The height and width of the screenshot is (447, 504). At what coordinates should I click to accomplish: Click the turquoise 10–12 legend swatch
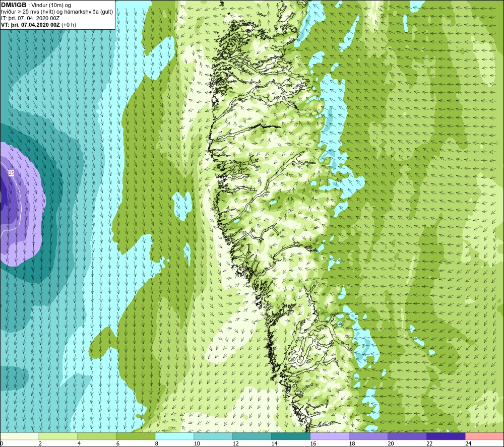(213, 436)
